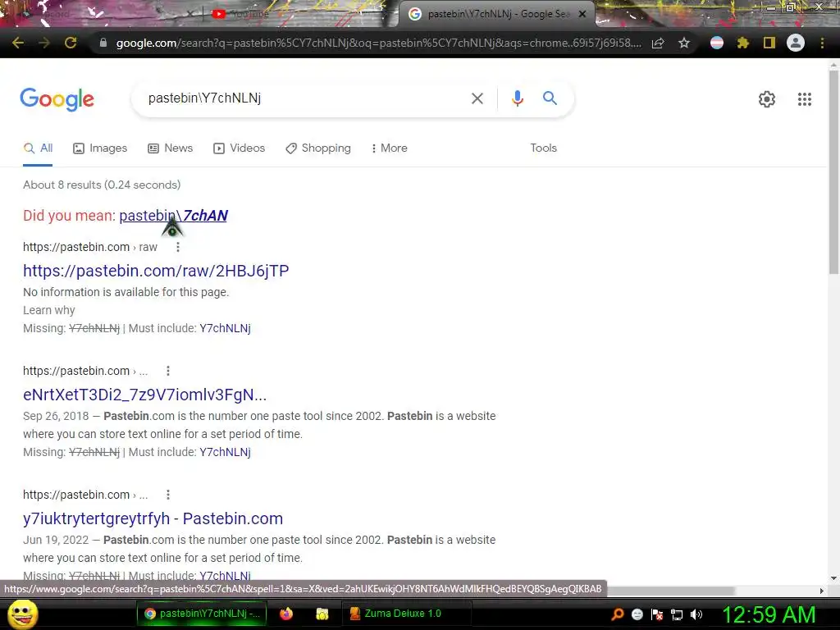
Task: Must include Y7chNLNj under Sep 26 result
Action: click(225, 452)
